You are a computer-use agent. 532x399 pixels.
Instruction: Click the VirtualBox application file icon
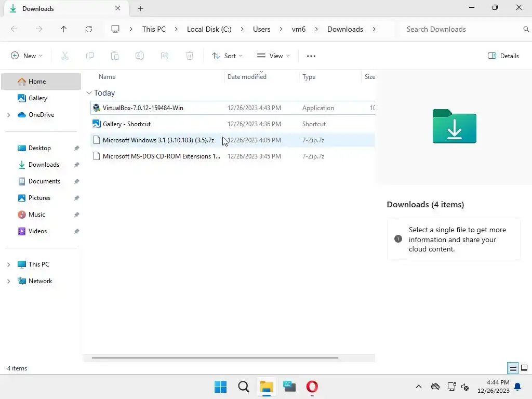click(97, 108)
